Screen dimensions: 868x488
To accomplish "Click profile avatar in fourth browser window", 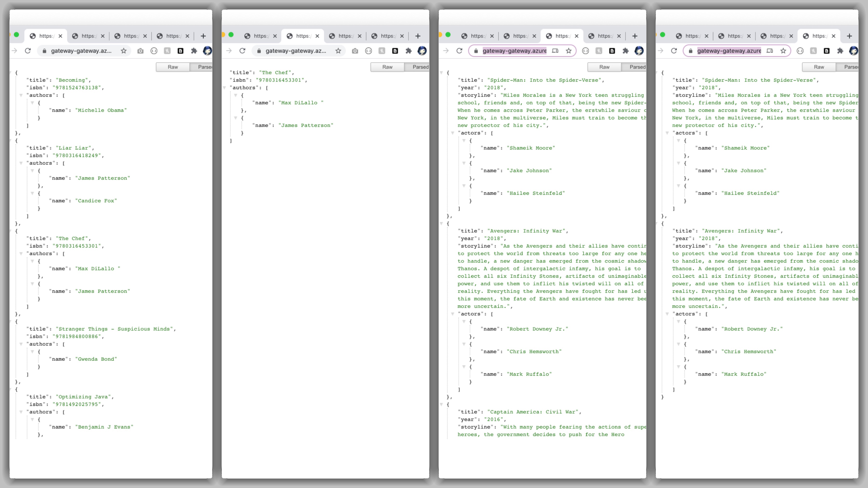I will 853,51.
